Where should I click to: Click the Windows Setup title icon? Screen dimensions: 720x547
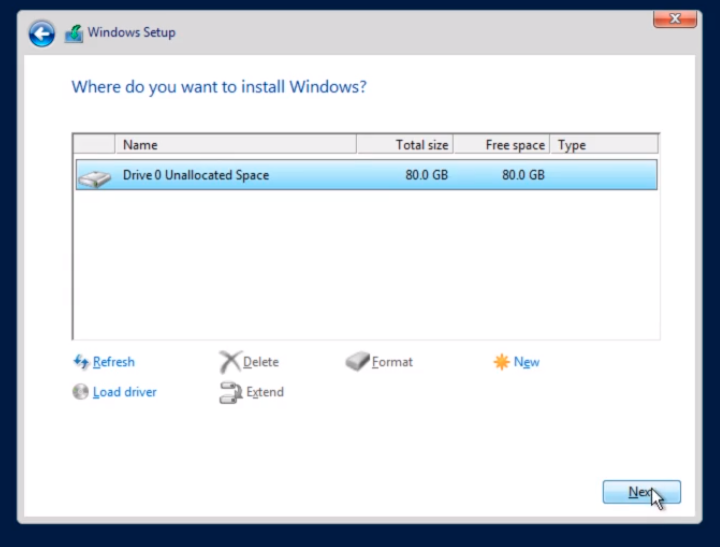coord(73,33)
